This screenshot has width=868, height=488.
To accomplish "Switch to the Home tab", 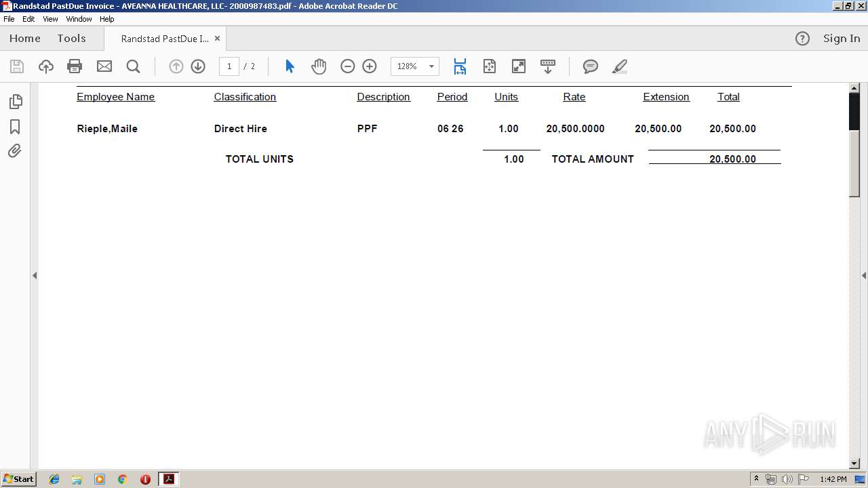I will (x=25, y=39).
